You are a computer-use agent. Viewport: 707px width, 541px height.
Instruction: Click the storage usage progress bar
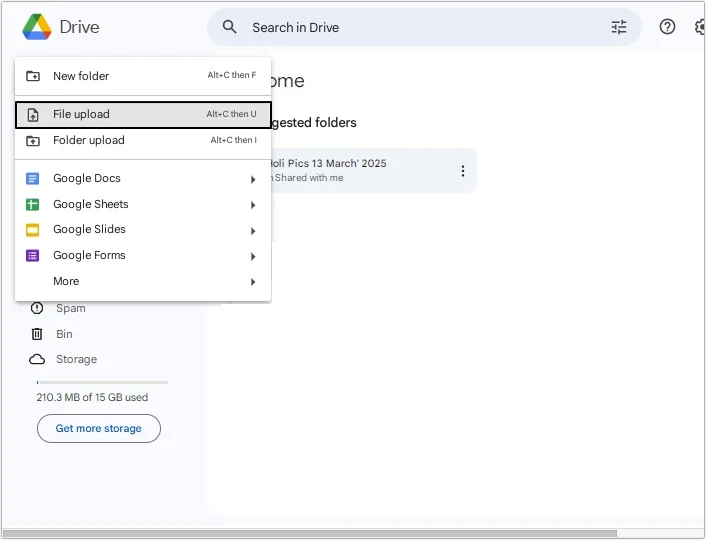point(102,383)
